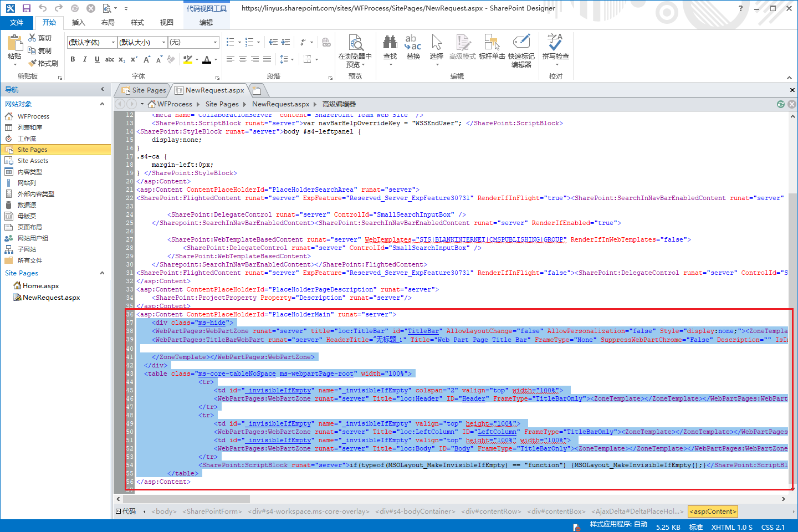
Task: Toggle Center alignment
Action: (243, 59)
